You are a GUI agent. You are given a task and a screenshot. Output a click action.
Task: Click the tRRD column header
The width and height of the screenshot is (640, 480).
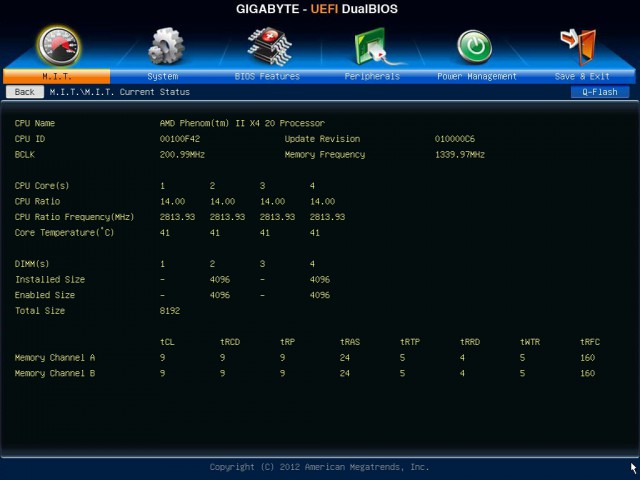point(470,342)
